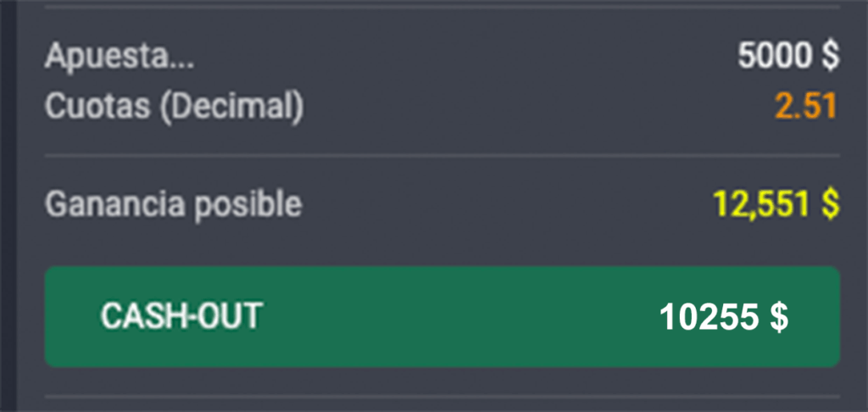Click the dollar sign after 5000
The width and height of the screenshot is (868, 412).
(x=830, y=57)
